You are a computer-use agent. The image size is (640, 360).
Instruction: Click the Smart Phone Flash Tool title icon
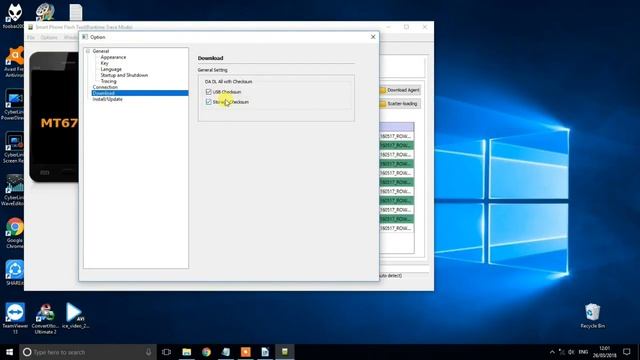[x=30, y=27]
